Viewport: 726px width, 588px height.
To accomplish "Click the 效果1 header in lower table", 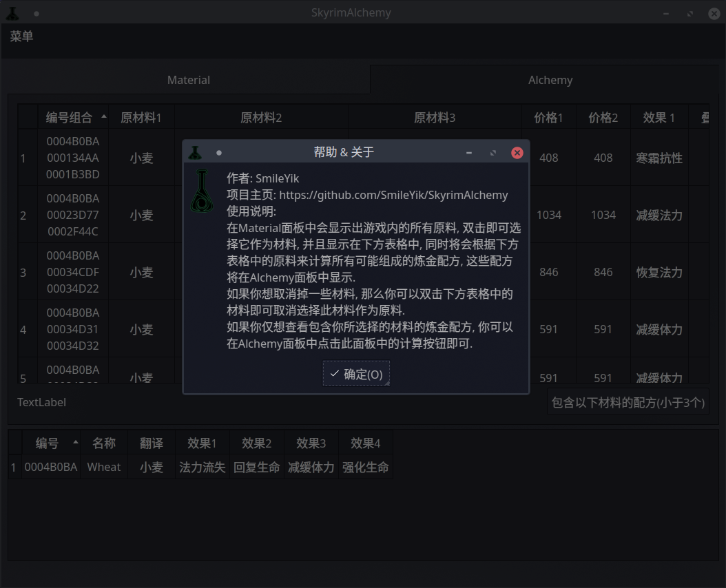I will [202, 443].
